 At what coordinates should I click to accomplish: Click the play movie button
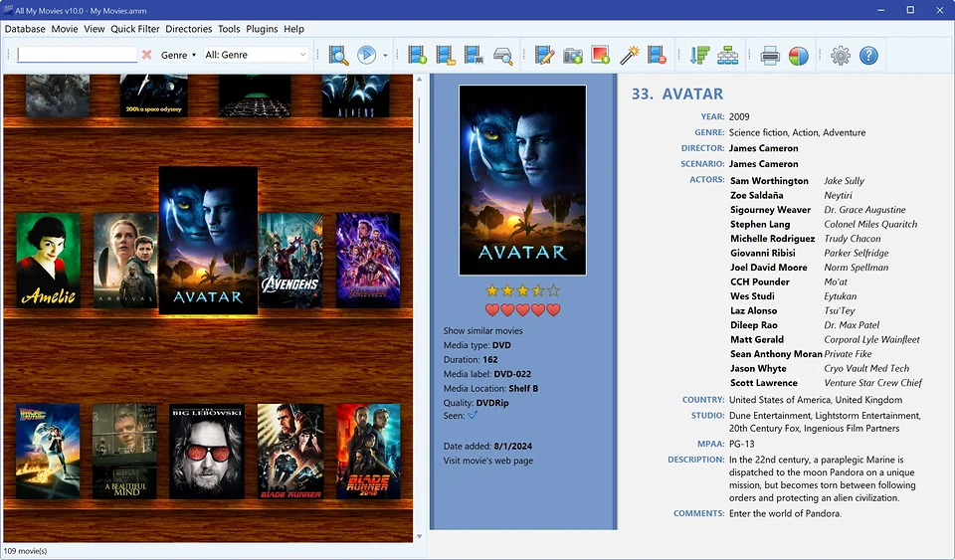366,56
